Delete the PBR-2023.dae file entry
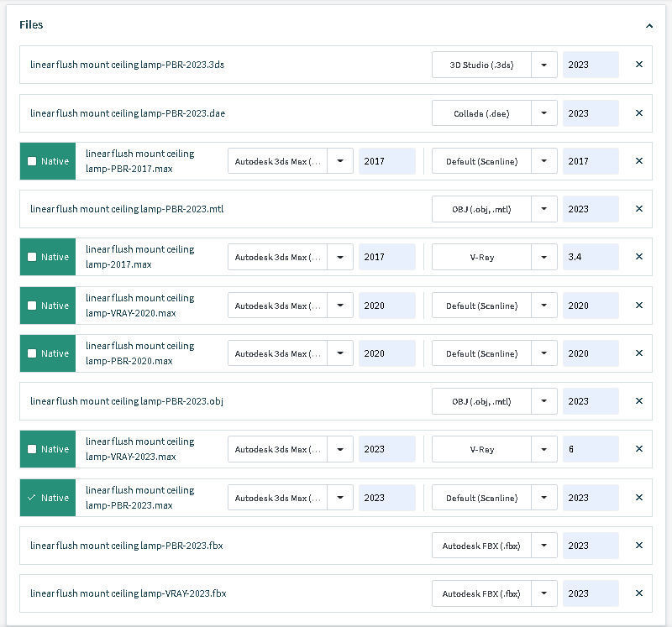 (639, 113)
